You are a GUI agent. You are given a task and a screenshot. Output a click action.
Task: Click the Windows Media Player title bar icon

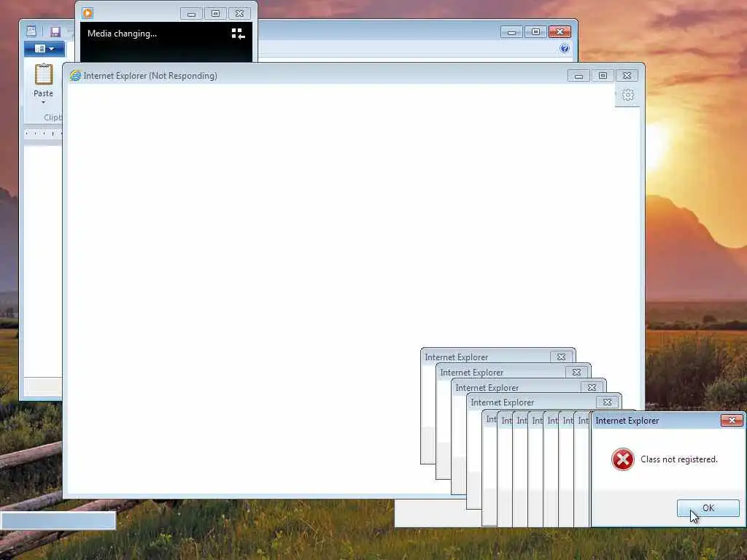pos(88,13)
